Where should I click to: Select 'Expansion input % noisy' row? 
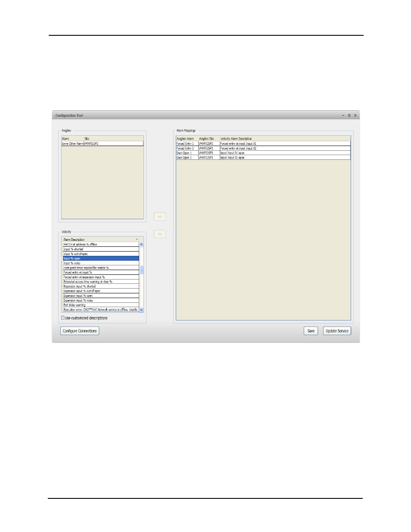(x=100, y=300)
